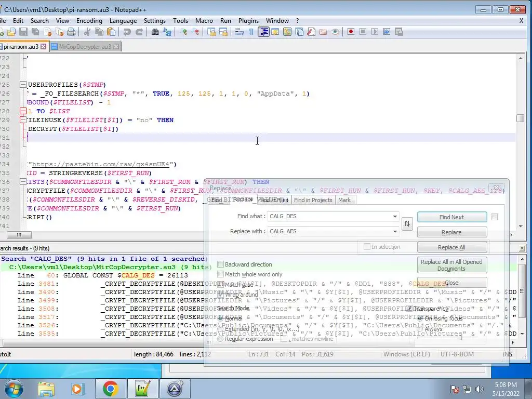532x399 pixels.
Task: Open Notepad++ from the Windows taskbar
Action: click(142, 389)
